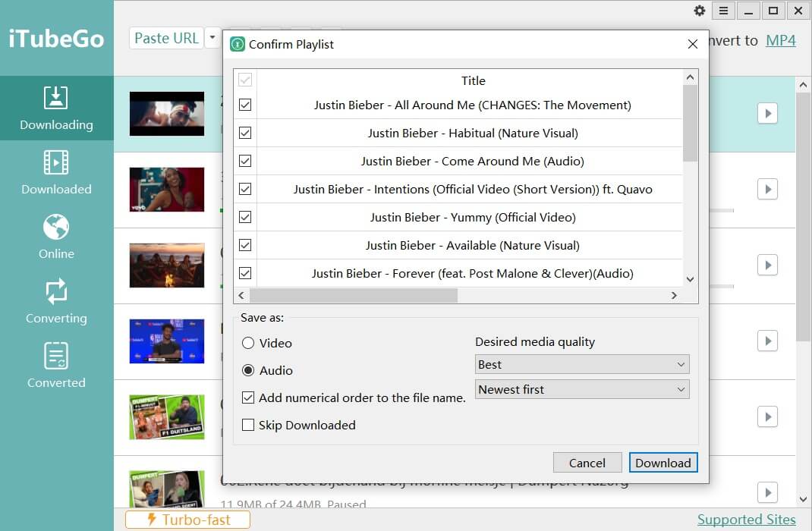Click main list scroll down arrow

click(803, 499)
